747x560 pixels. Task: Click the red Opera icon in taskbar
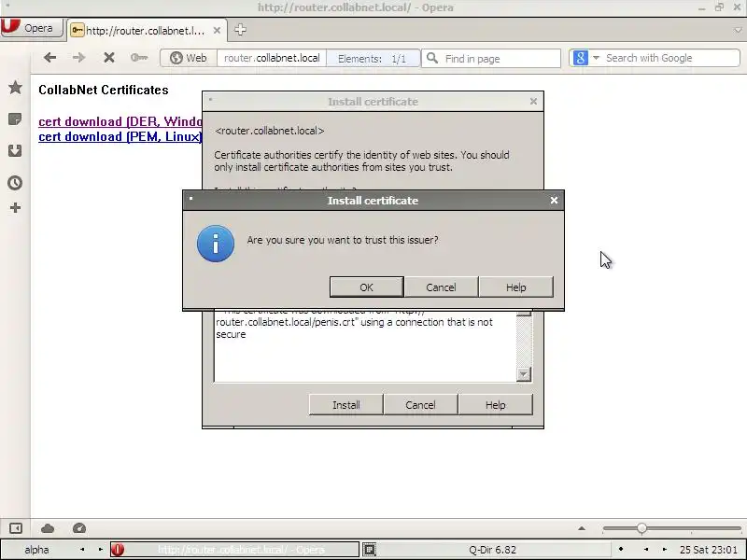pos(118,550)
